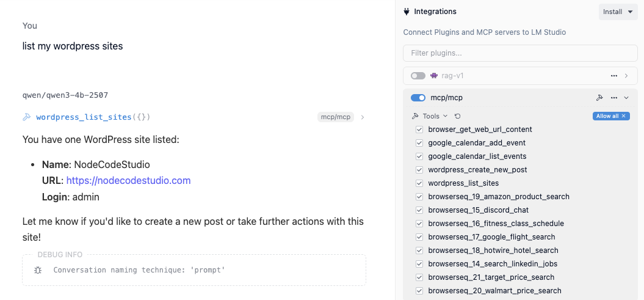Uncheck the wordpress_create_new_post tool

(419, 170)
